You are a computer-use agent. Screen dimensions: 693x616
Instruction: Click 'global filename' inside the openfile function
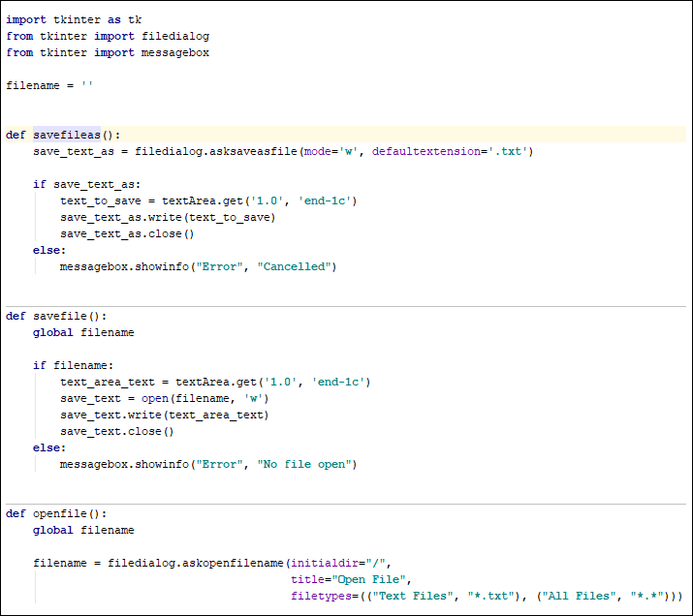(83, 531)
